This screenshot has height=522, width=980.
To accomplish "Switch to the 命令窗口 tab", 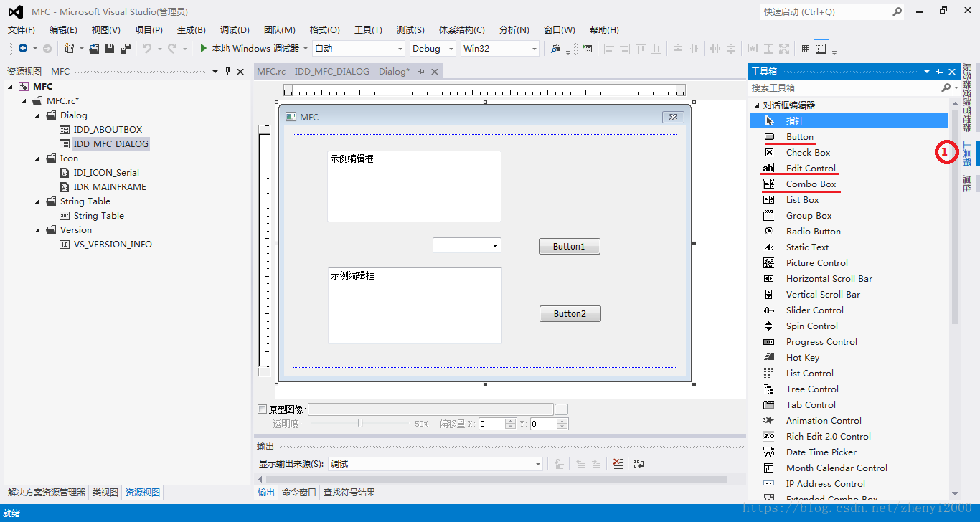I will [298, 492].
